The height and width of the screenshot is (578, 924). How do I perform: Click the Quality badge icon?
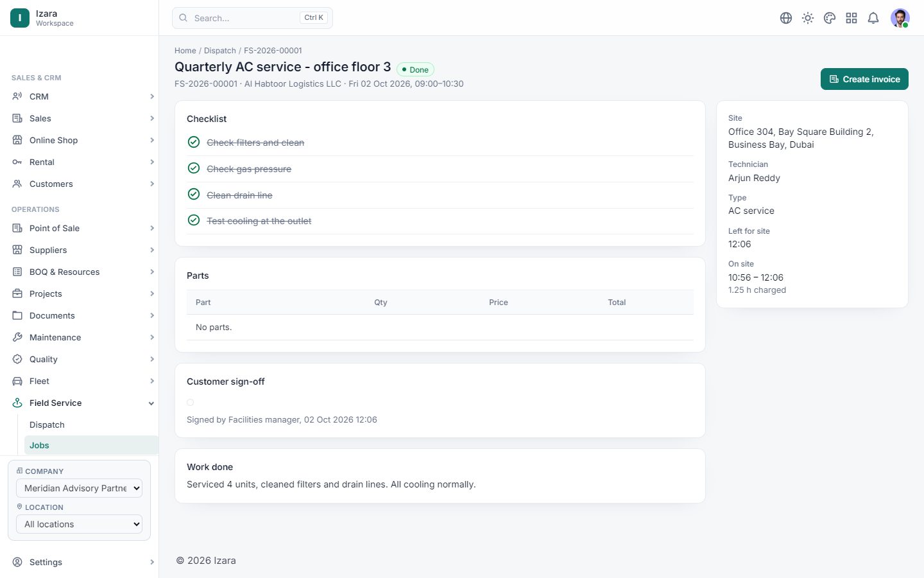17,359
